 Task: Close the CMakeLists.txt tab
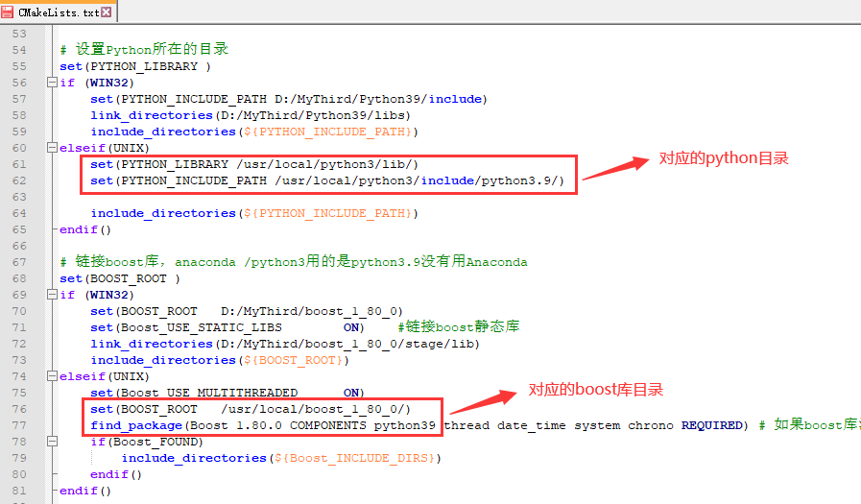[106, 13]
